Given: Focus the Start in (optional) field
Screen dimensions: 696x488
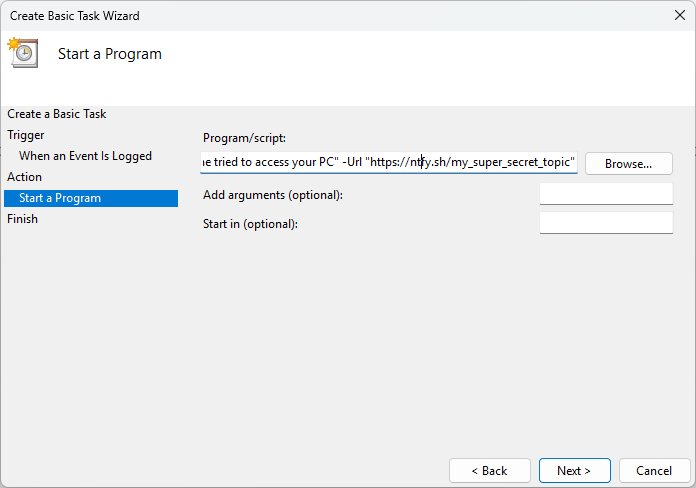Looking at the screenshot, I should (605, 223).
